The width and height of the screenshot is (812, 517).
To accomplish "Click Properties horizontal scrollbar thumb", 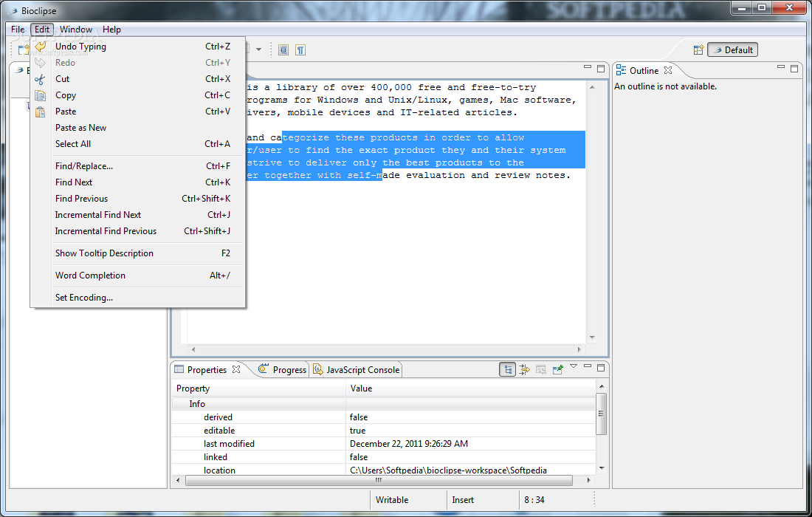I will click(379, 480).
